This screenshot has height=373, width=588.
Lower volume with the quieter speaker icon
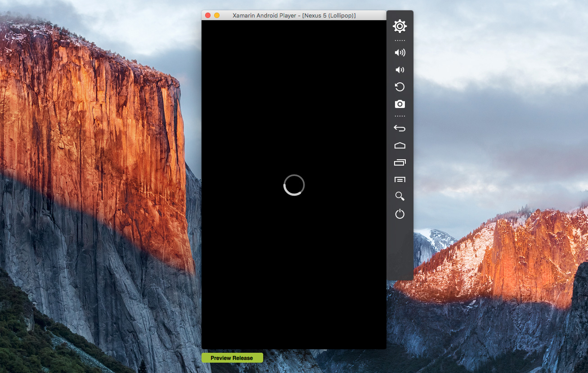click(x=399, y=70)
